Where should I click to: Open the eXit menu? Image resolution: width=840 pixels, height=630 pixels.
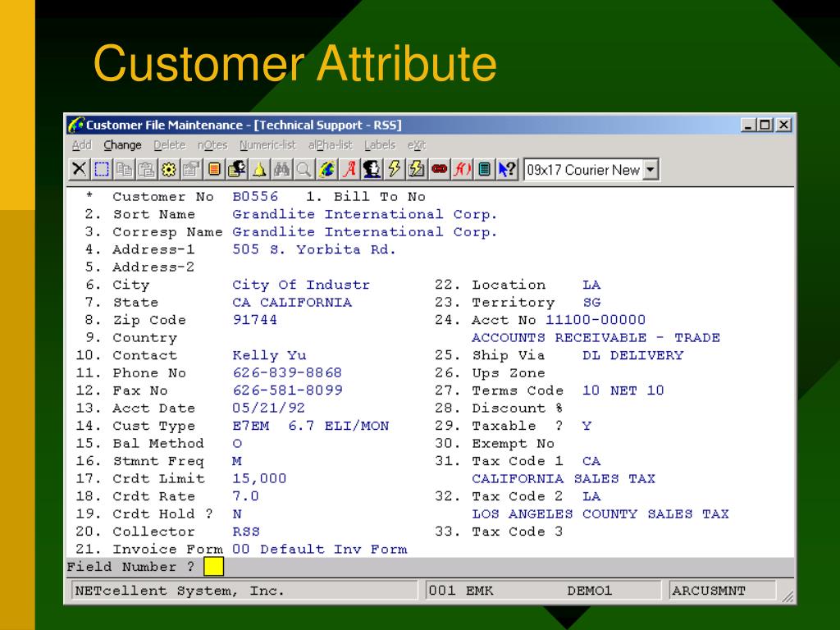click(x=417, y=145)
